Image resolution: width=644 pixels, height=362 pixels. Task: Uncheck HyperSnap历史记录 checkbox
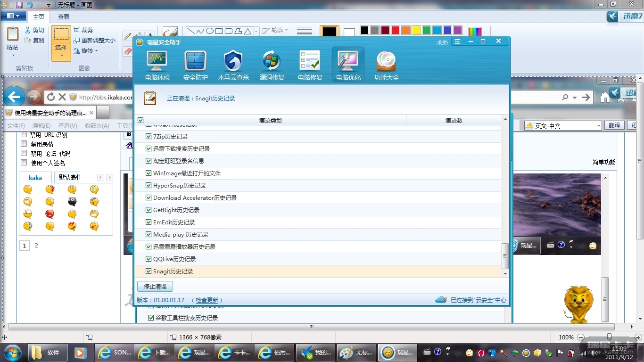[x=149, y=186]
